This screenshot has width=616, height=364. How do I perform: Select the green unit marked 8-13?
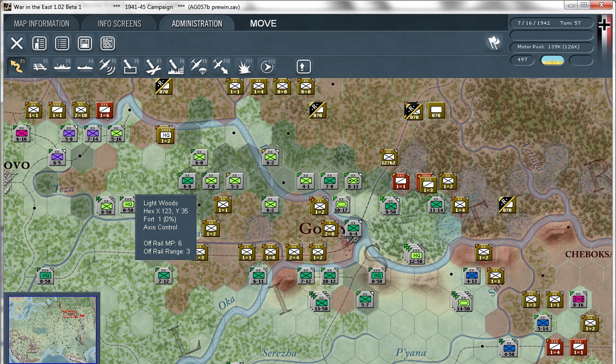click(353, 182)
